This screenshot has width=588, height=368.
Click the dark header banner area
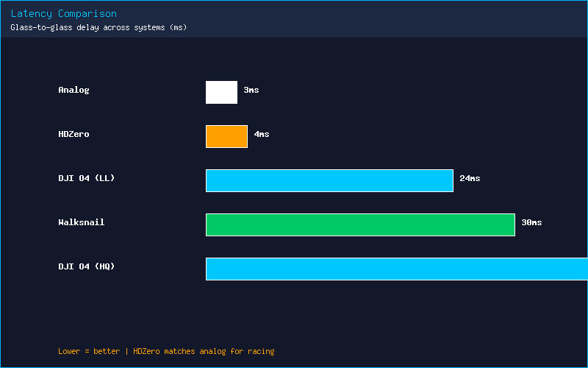pos(294,19)
